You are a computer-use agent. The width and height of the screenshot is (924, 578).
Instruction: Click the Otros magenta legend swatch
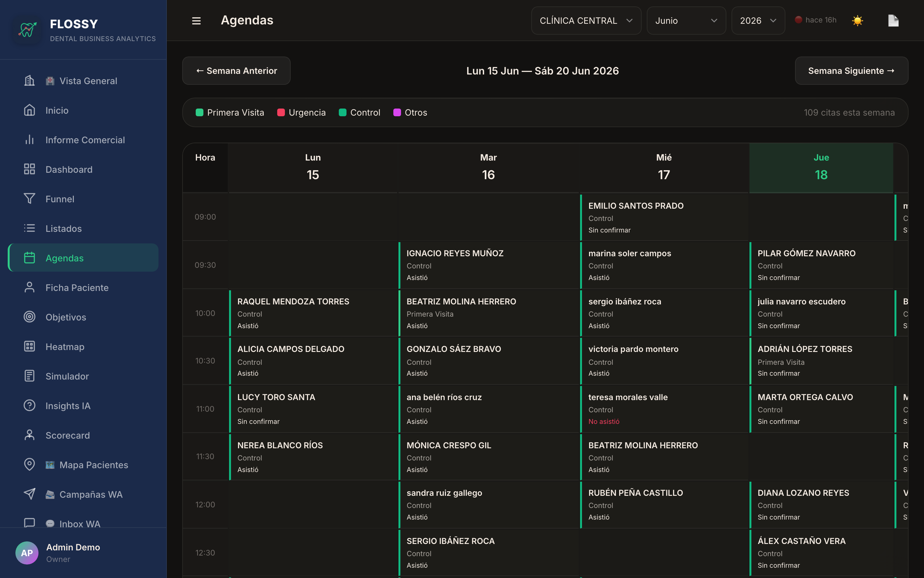click(397, 112)
